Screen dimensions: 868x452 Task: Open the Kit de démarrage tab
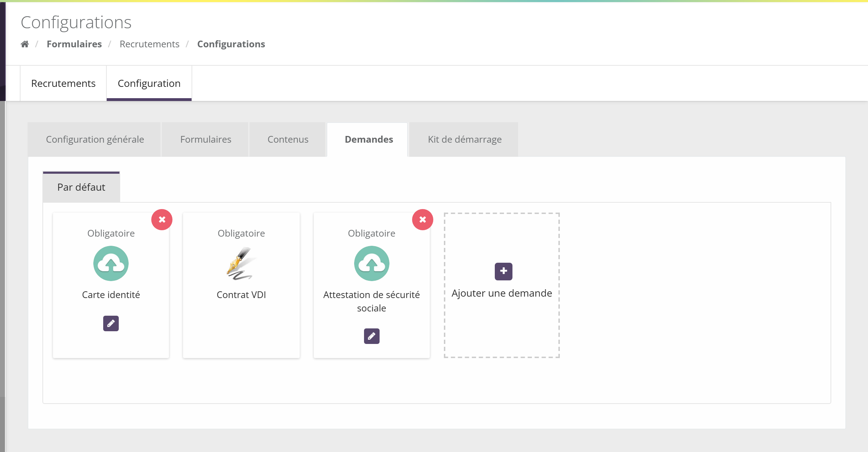click(x=464, y=139)
